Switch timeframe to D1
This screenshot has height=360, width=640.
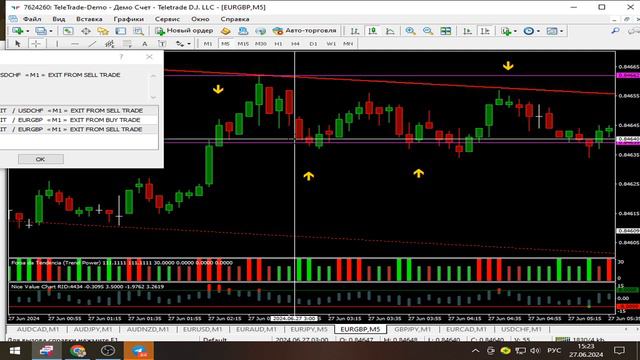click(x=313, y=44)
